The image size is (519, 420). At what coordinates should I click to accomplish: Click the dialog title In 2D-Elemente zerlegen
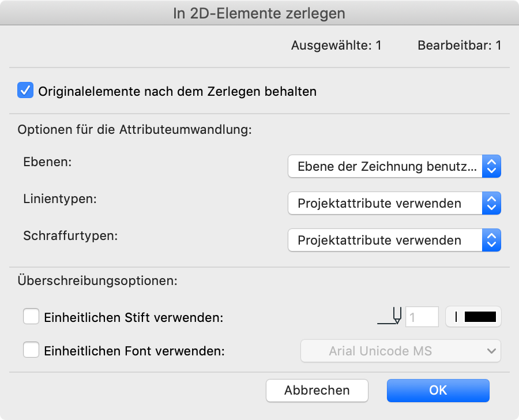[259, 13]
